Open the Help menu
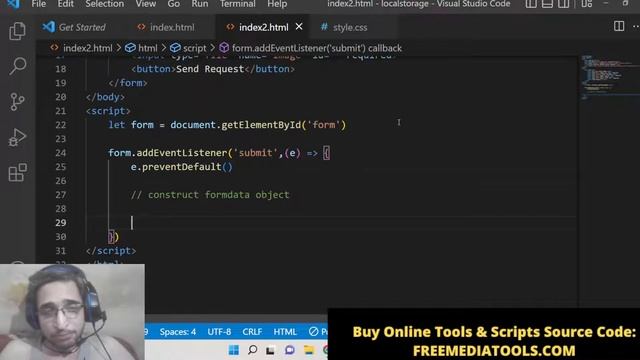 277,4
